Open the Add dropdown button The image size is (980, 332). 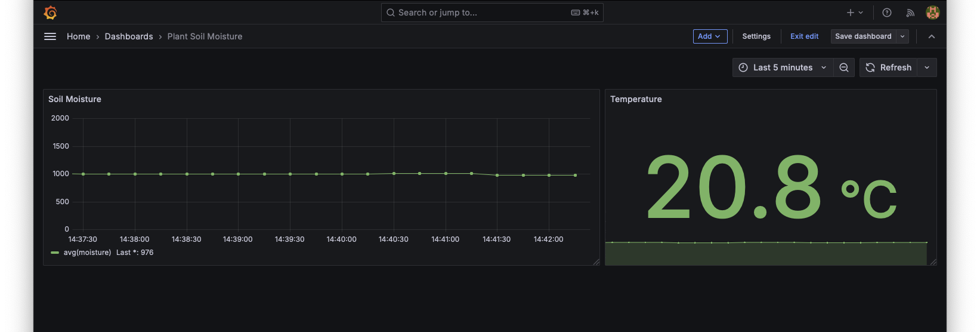tap(710, 36)
